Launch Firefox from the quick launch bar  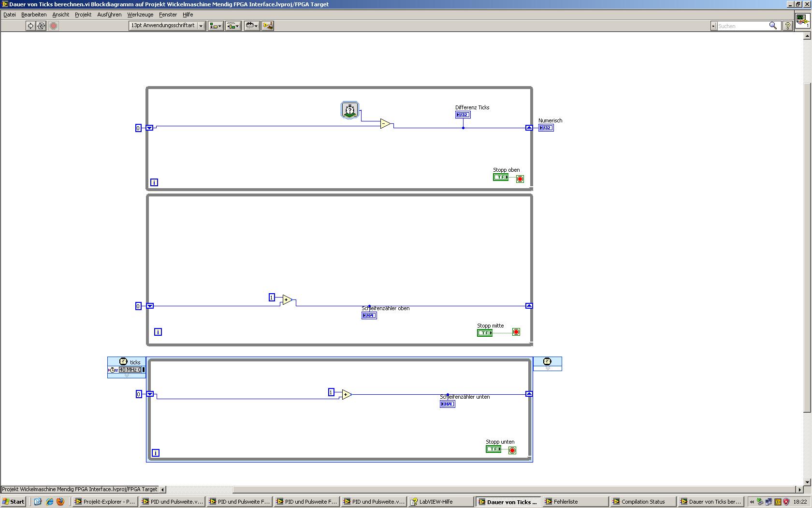[x=60, y=502]
